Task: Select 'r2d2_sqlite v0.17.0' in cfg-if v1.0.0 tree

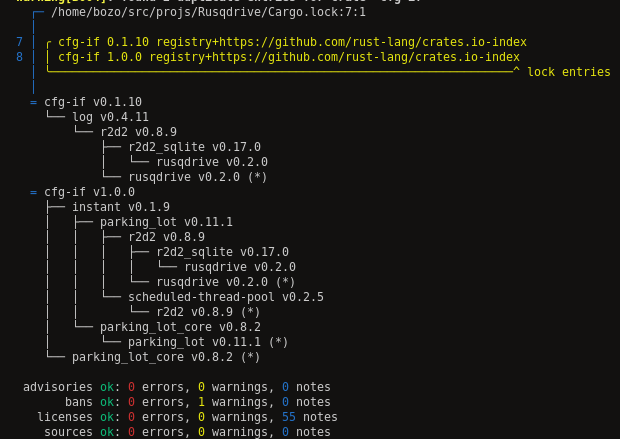Action: coord(223,252)
